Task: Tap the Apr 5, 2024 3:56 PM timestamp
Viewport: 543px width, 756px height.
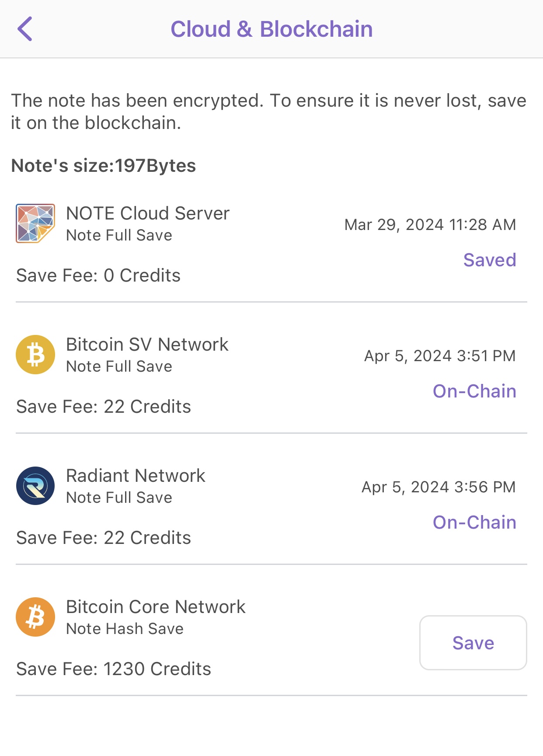Action: click(x=439, y=487)
